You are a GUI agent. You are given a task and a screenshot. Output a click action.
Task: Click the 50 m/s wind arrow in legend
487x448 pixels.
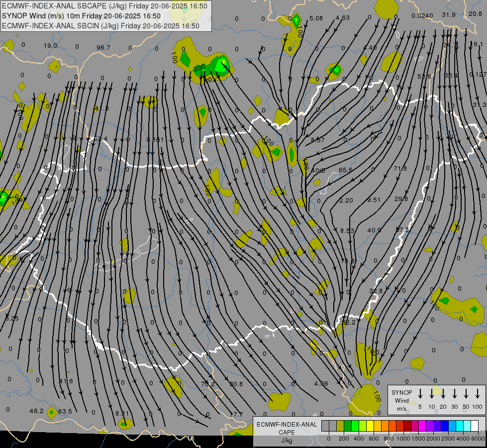[466, 394]
